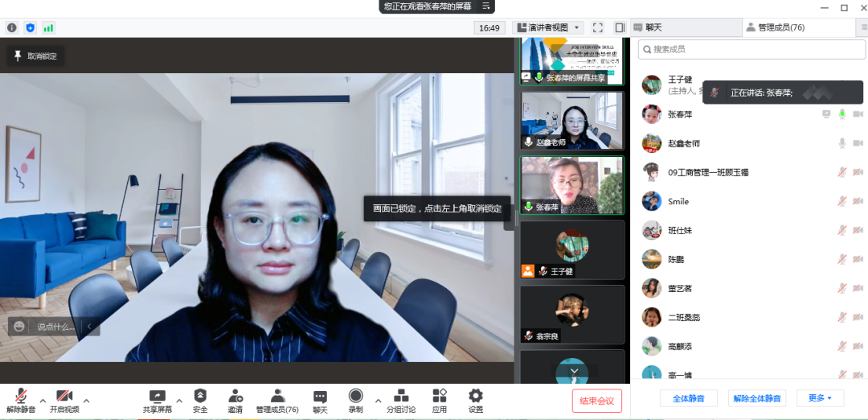
Task: Open 聊天 chat from bottom toolbar
Action: point(320,401)
